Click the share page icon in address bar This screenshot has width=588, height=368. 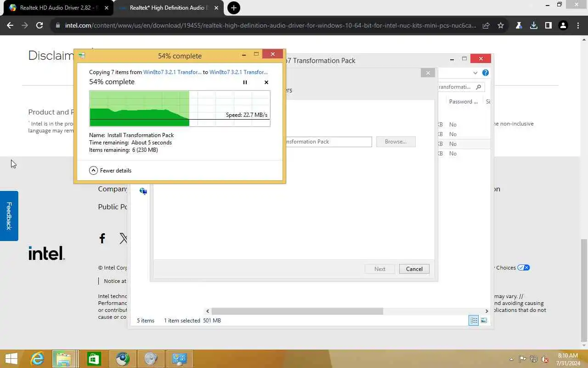[486, 26]
